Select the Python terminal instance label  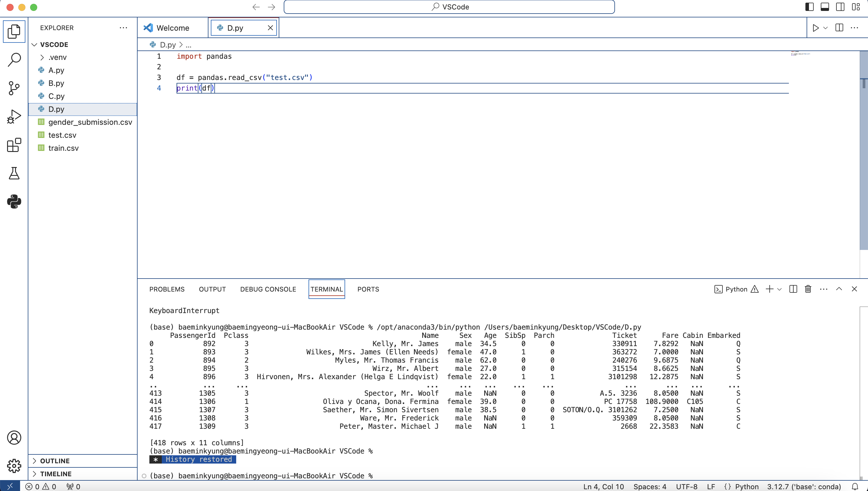pyautogui.click(x=736, y=289)
